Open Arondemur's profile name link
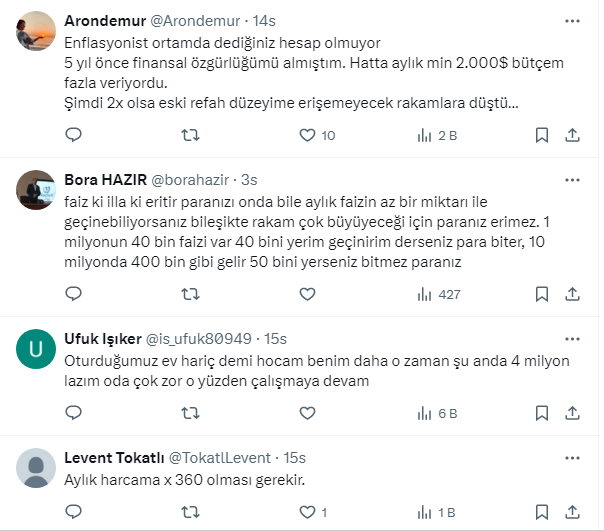Screen dimensions: 604x531 pyautogui.click(x=103, y=21)
